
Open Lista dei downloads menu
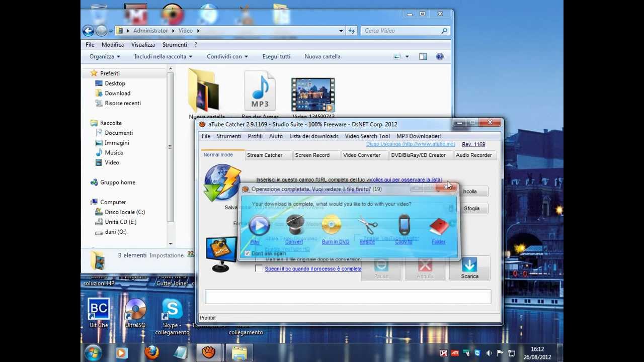pos(314,136)
